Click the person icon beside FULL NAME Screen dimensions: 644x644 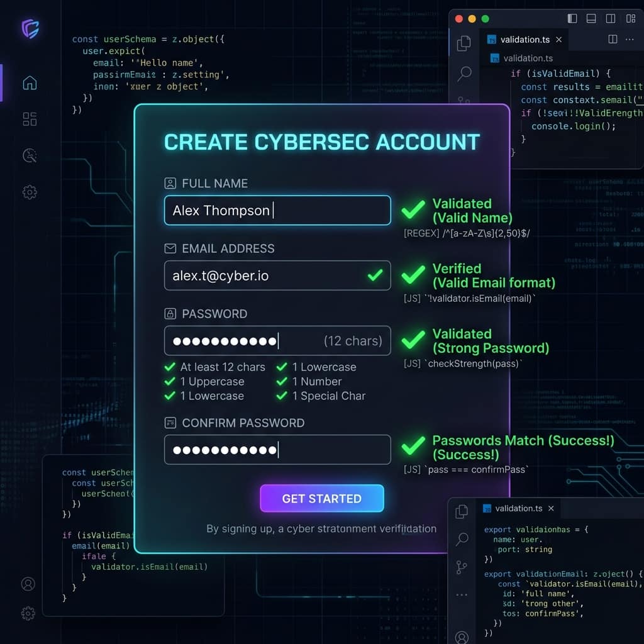pos(170,183)
